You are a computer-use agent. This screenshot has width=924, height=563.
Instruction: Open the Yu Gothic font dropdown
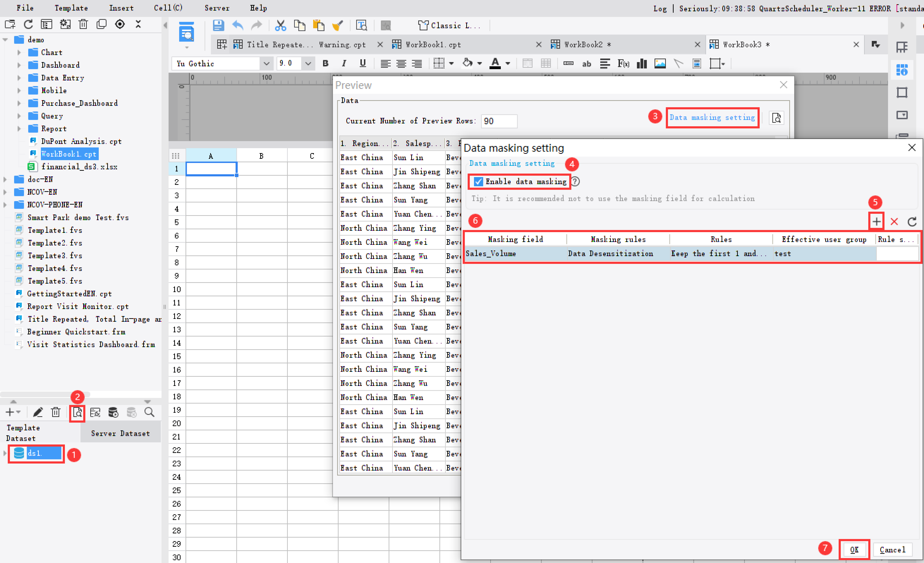coord(267,63)
